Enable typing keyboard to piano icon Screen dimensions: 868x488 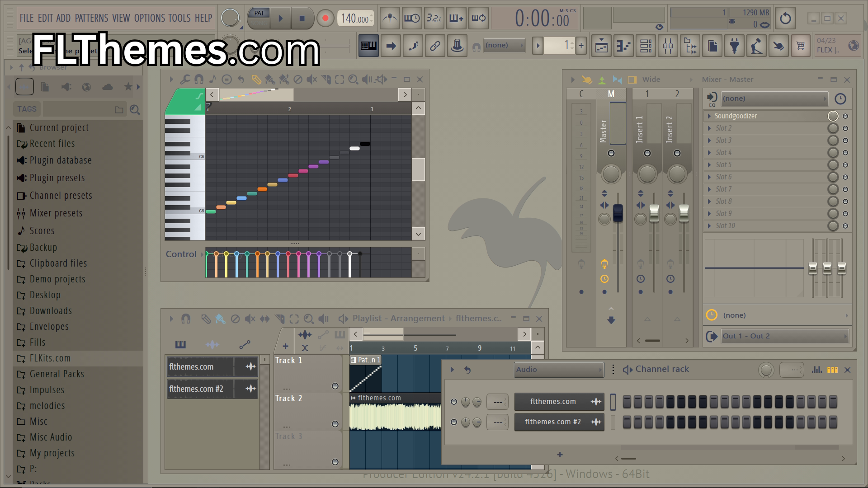368,46
